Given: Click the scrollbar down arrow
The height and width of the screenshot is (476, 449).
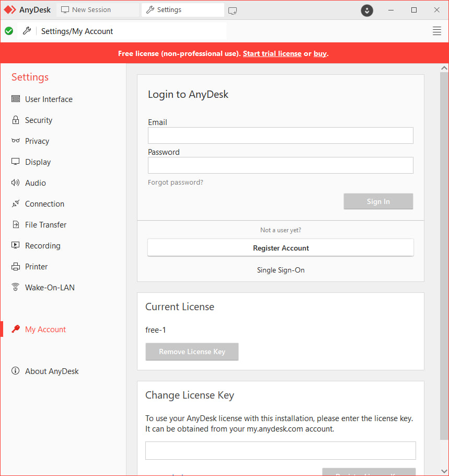Looking at the screenshot, I should 444,471.
